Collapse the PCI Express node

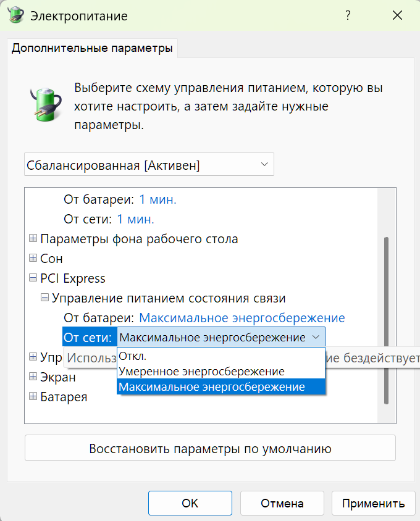[33, 278]
